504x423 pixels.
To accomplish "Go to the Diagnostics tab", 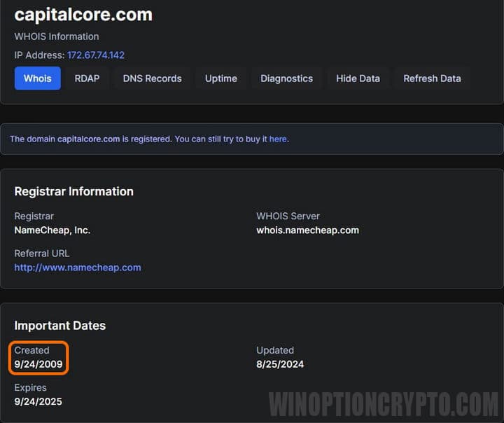I will tap(286, 78).
